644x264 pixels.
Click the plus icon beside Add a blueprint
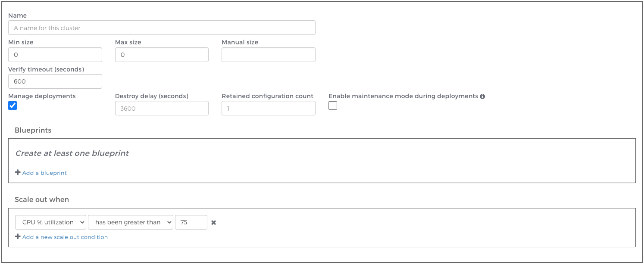coord(18,172)
